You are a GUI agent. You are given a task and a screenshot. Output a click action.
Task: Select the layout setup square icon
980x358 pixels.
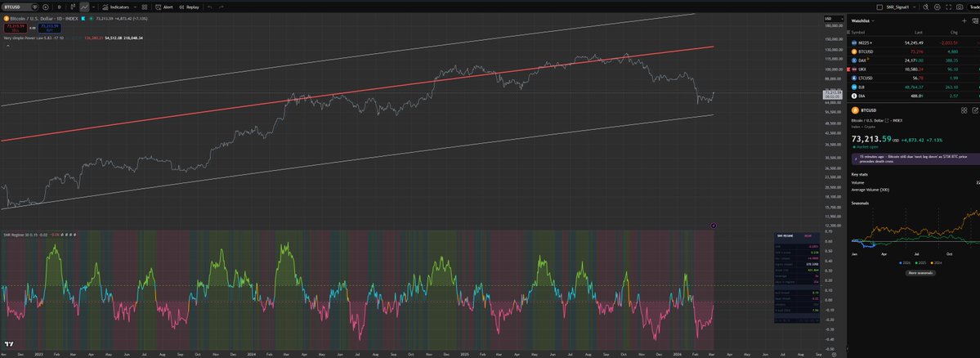tap(879, 7)
